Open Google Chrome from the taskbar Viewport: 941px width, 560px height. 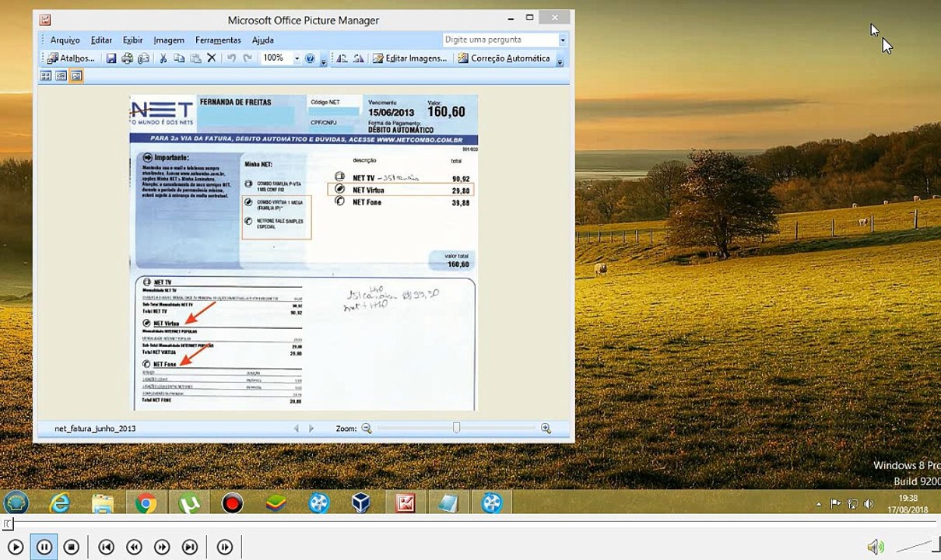pos(146,504)
